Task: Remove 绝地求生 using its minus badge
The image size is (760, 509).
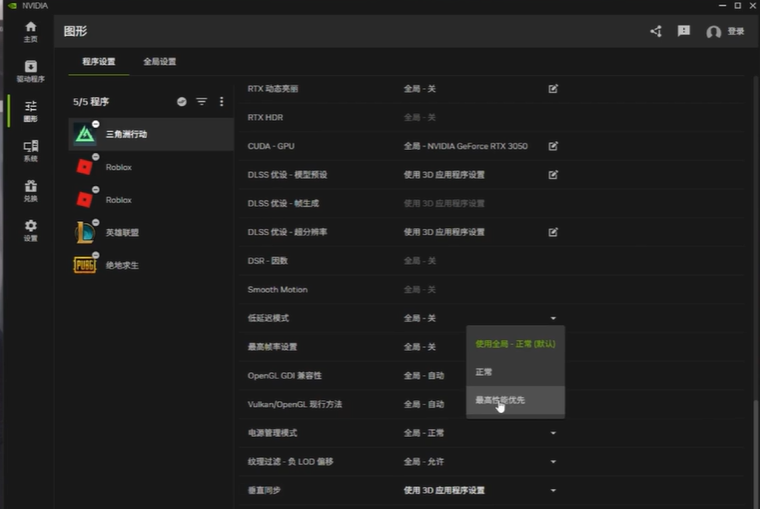Action: tap(96, 255)
